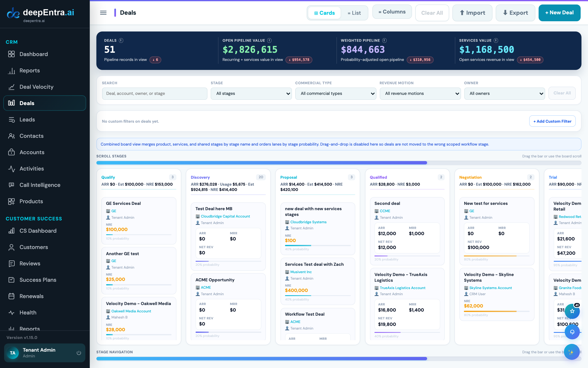Open the Commercial Type dropdown
This screenshot has width=588, height=368.
(336, 93)
